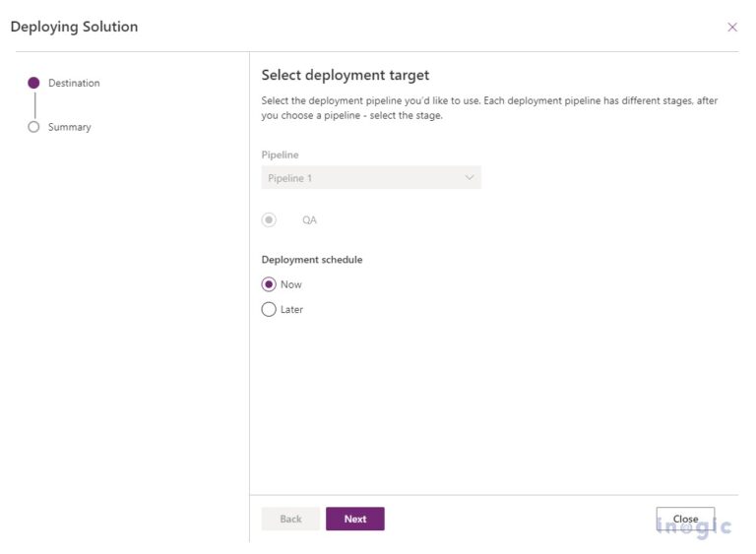Click the Later option label text
Viewport: 756px width, 554px height.
(292, 309)
